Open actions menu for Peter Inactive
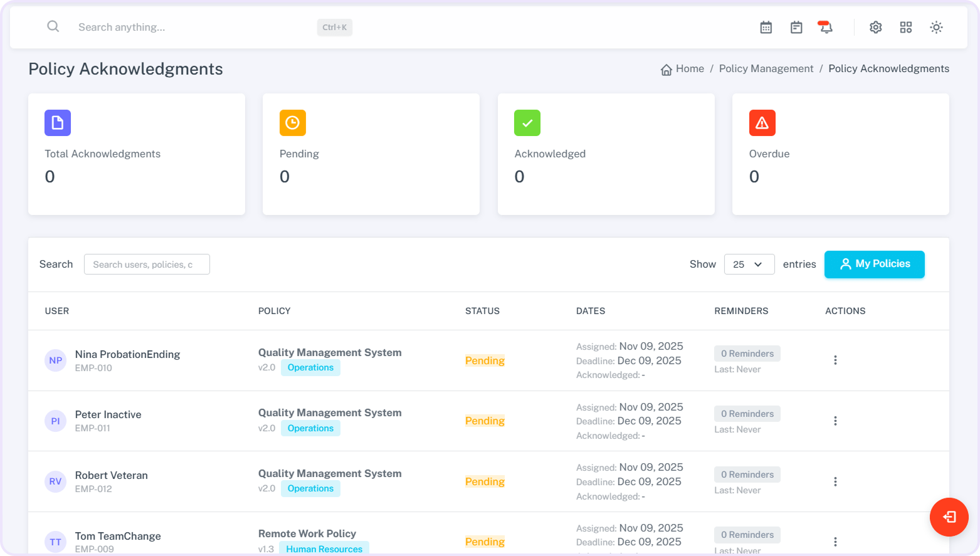The height and width of the screenshot is (556, 980). click(x=835, y=421)
